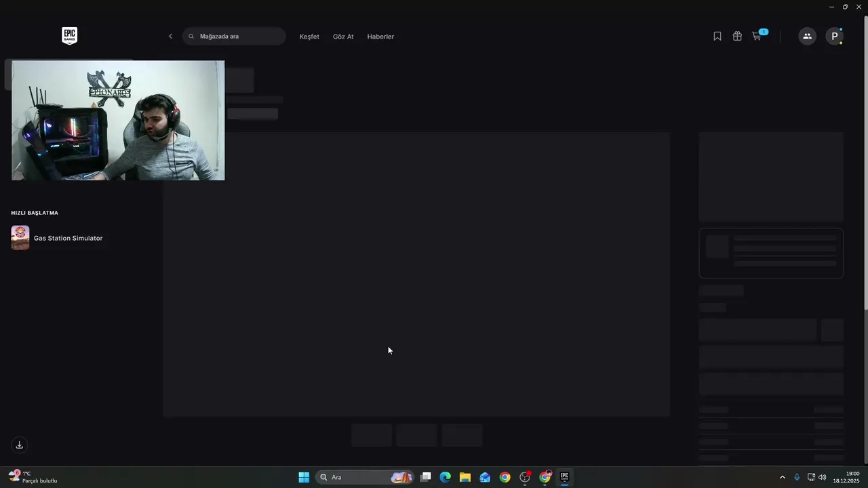The height and width of the screenshot is (488, 868).
Task: Open the friends list icon
Action: [x=807, y=37]
